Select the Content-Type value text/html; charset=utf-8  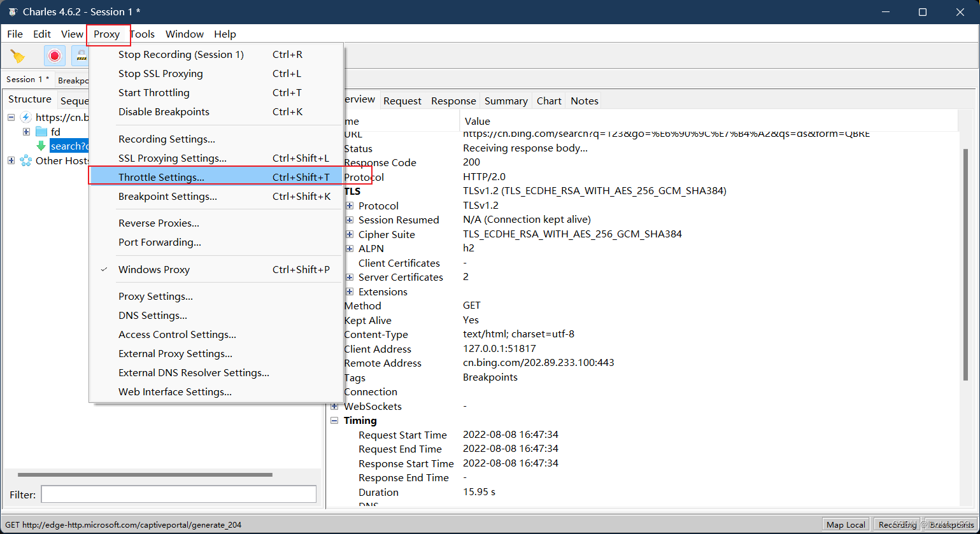point(519,334)
